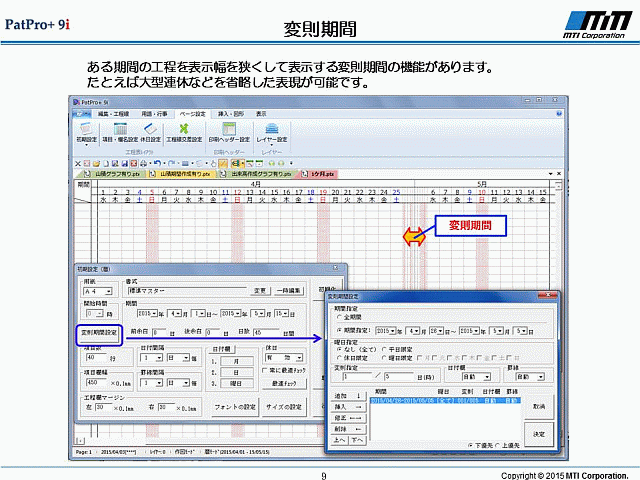Click the first green round icon in toolbar
This screenshot has width=640, height=480.
[271, 164]
